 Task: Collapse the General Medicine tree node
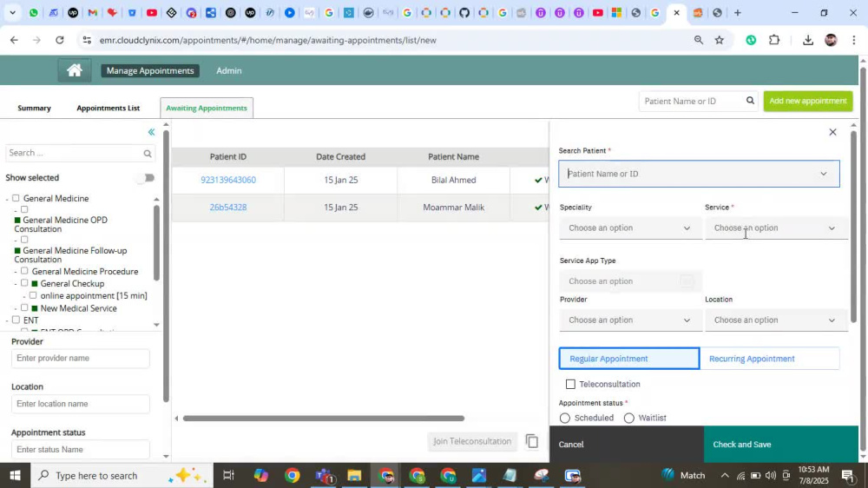tap(8, 199)
